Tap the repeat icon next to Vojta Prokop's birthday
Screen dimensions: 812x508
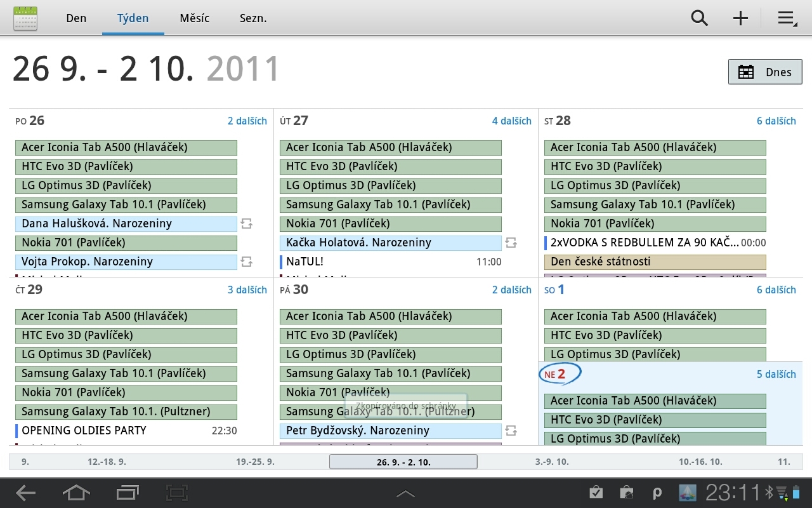247,261
